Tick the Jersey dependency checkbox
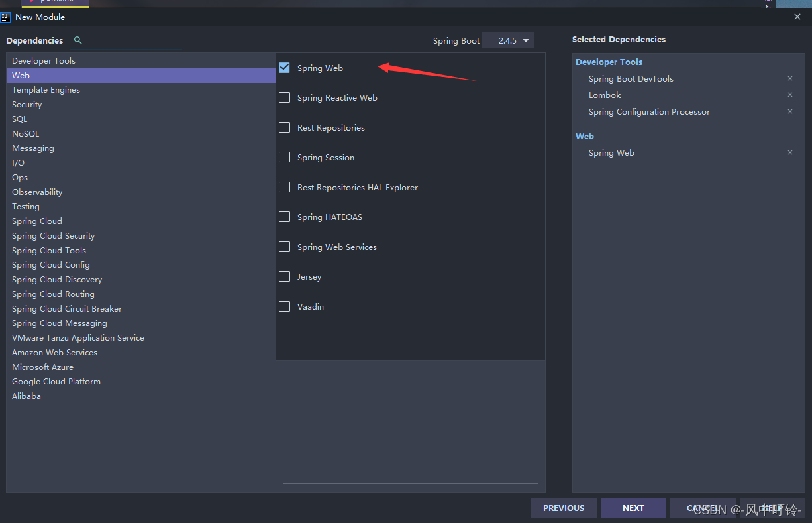Screen dimensions: 812x523 click(x=285, y=276)
